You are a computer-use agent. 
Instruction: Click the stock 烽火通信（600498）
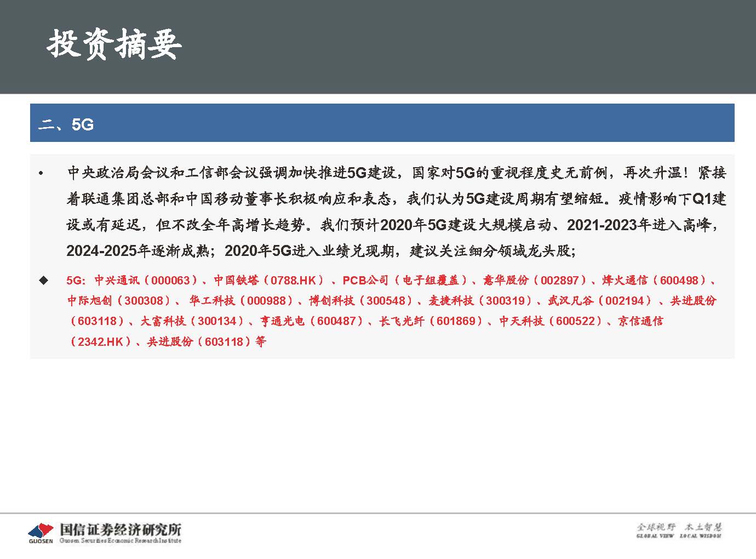click(655, 280)
